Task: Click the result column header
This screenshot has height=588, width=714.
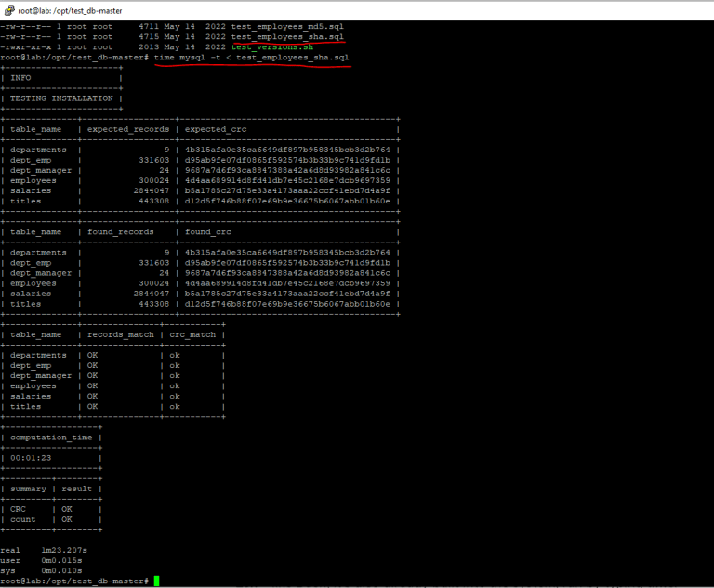Action: [77, 489]
